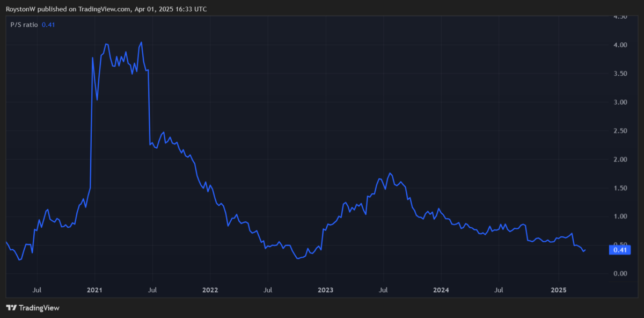644x318 pixels.
Task: Click the Jul label between 2023 and 2024
Action: point(383,290)
